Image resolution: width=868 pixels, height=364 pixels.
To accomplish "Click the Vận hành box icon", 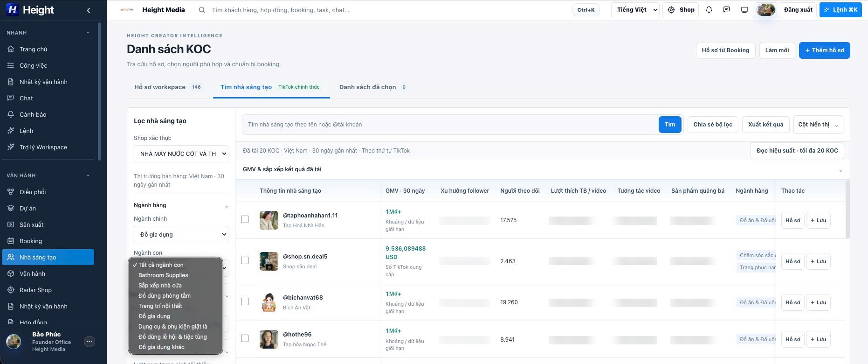I will tap(11, 273).
